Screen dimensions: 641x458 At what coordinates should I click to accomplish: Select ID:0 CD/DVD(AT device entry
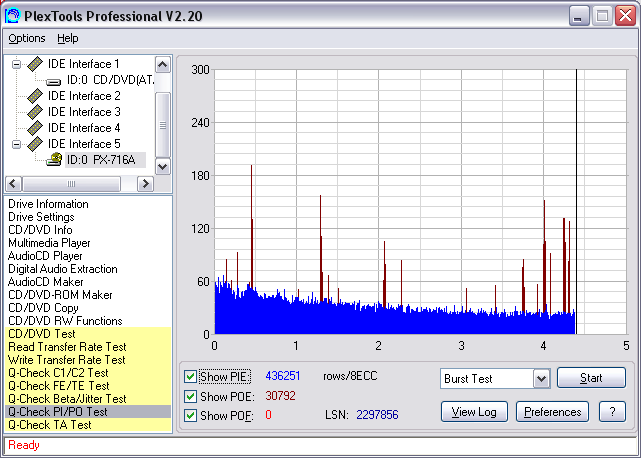coord(110,80)
